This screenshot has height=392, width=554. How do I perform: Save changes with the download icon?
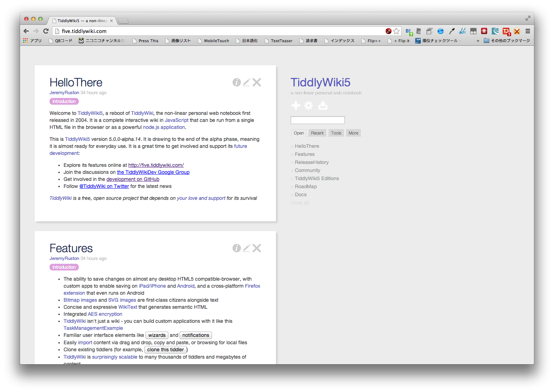[323, 105]
